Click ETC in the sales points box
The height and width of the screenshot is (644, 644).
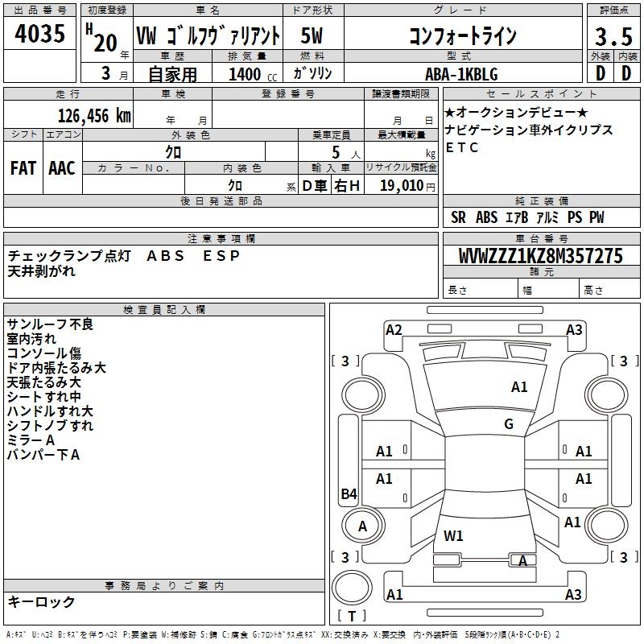click(462, 147)
